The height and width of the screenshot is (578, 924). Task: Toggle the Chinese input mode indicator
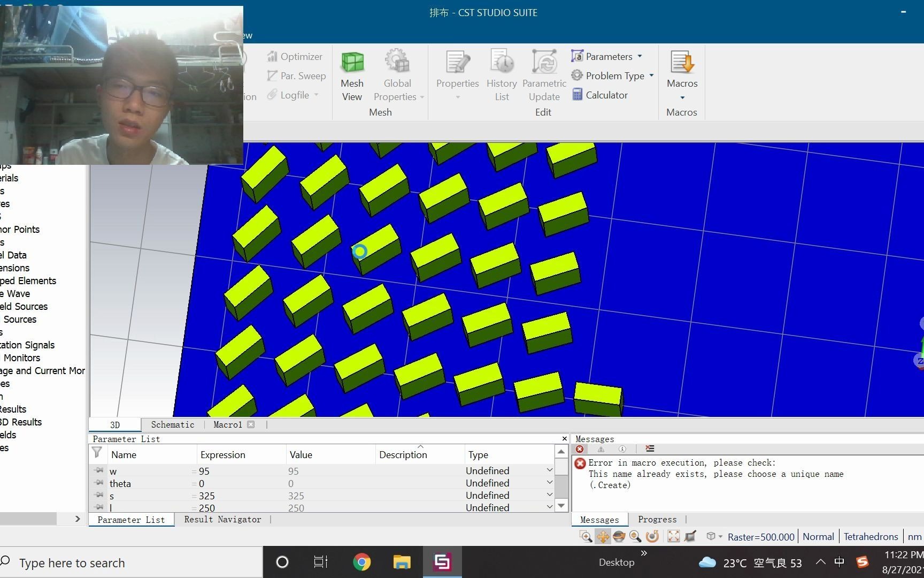click(840, 562)
